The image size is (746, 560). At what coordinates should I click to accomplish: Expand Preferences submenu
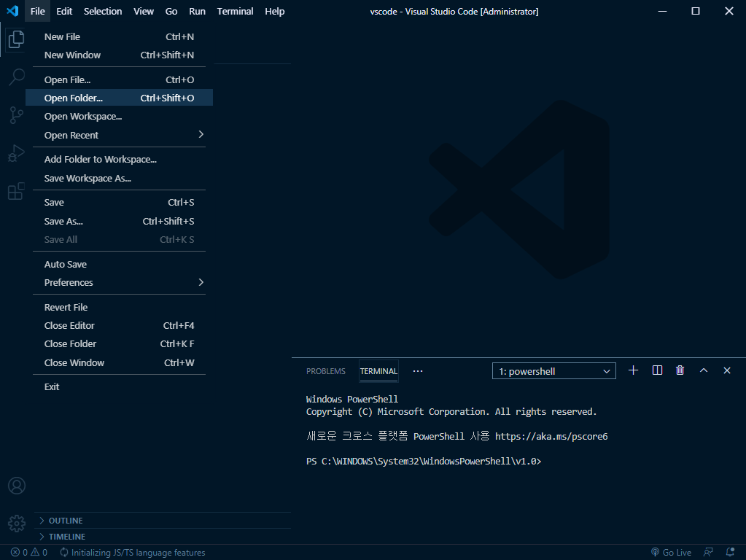(x=119, y=283)
